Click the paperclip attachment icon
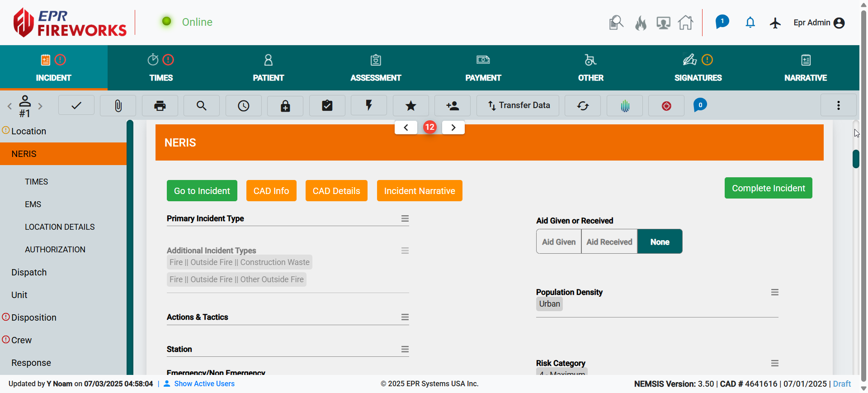 tap(118, 106)
